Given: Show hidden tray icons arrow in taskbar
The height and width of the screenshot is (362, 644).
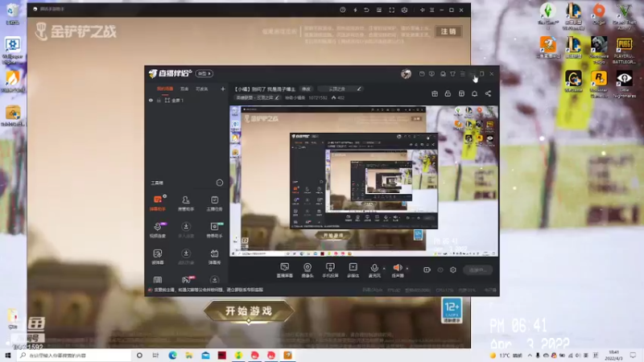Looking at the screenshot, I should tap(530, 356).
